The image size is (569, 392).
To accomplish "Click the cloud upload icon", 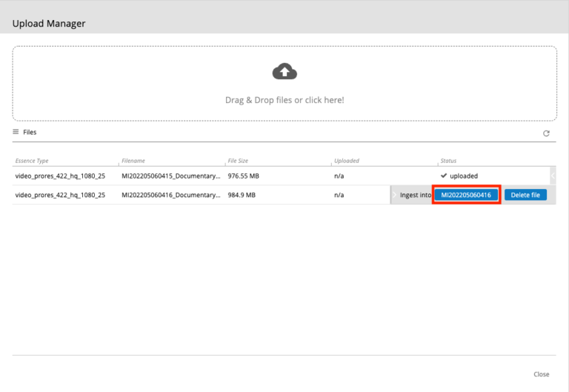I will point(284,71).
